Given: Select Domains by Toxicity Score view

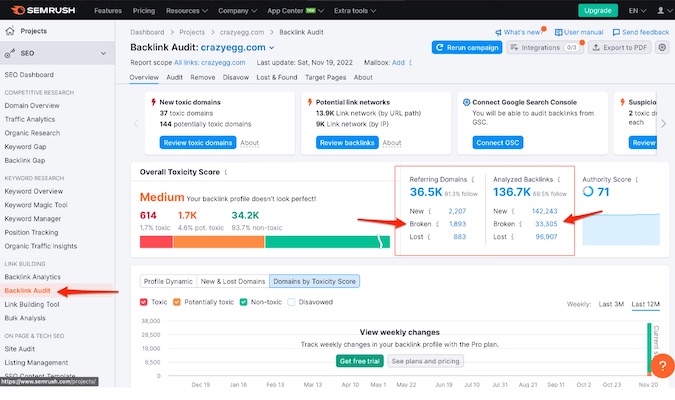Looking at the screenshot, I should tap(314, 282).
